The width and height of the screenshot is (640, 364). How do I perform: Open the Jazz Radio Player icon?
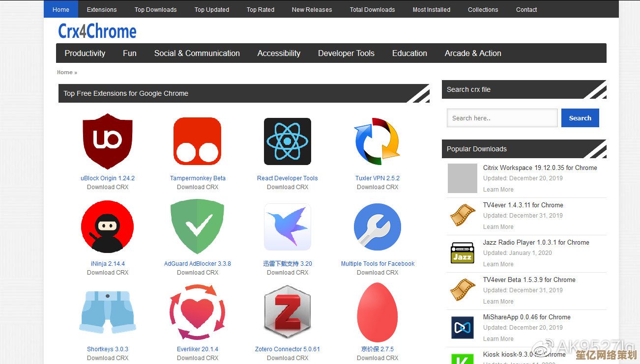coord(463,253)
